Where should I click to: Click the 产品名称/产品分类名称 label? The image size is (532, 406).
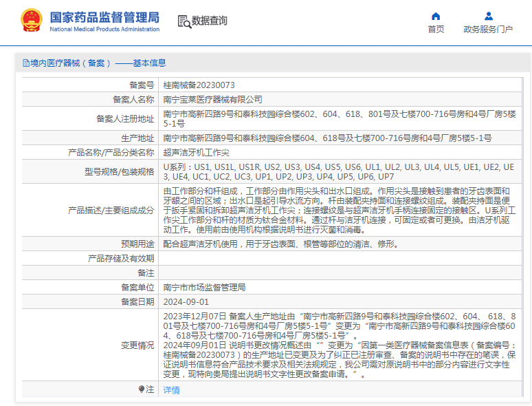point(111,153)
